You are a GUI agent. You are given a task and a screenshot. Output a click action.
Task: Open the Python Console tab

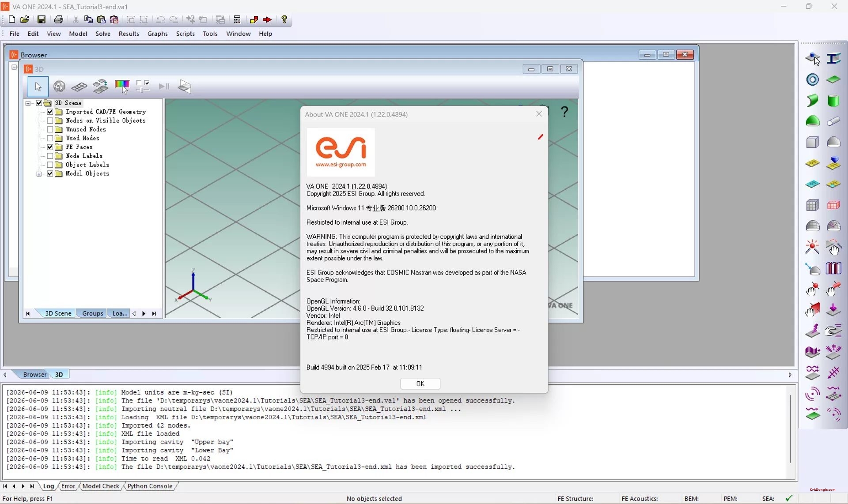pos(150,486)
